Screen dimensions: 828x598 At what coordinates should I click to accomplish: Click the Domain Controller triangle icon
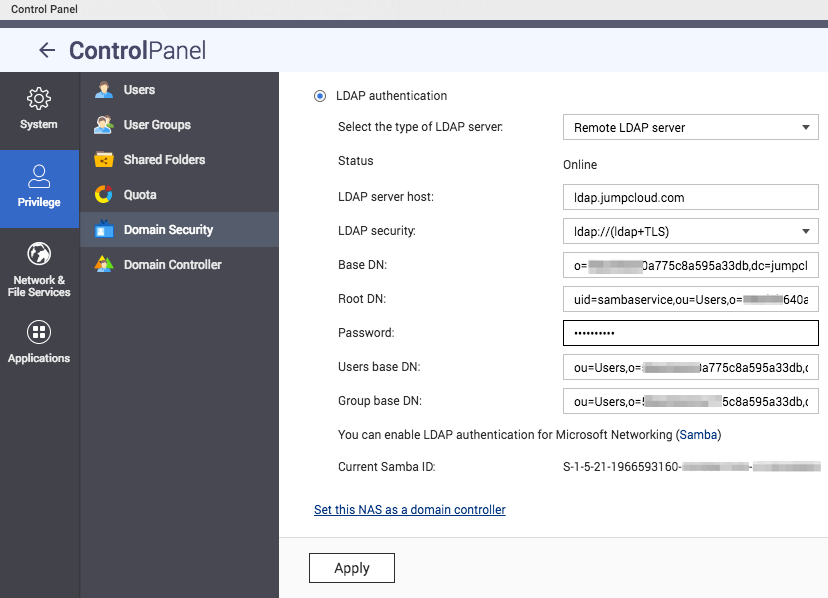point(104,264)
